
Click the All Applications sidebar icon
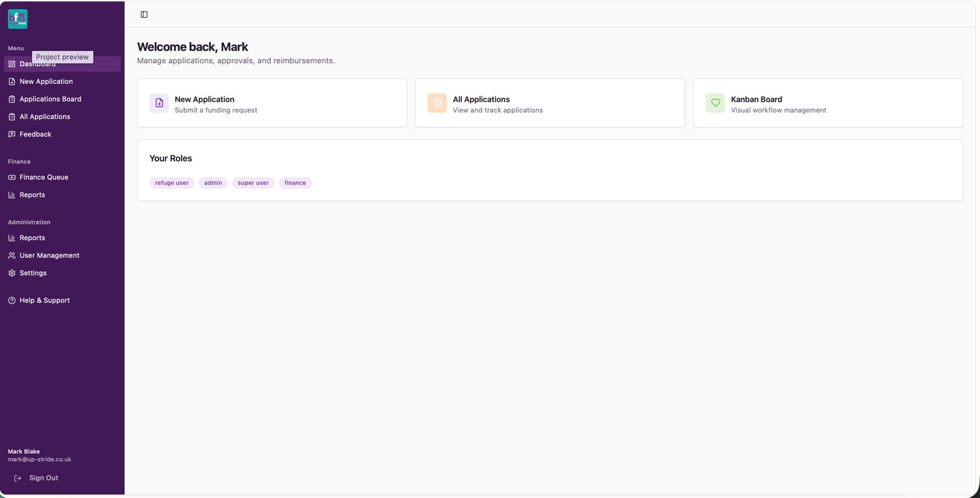coord(12,116)
